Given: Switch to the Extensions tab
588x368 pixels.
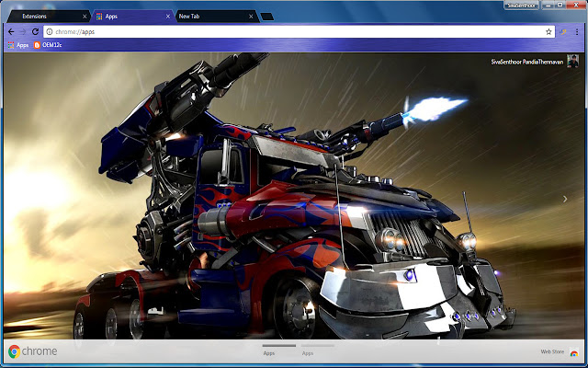Looking at the screenshot, I should (47, 17).
